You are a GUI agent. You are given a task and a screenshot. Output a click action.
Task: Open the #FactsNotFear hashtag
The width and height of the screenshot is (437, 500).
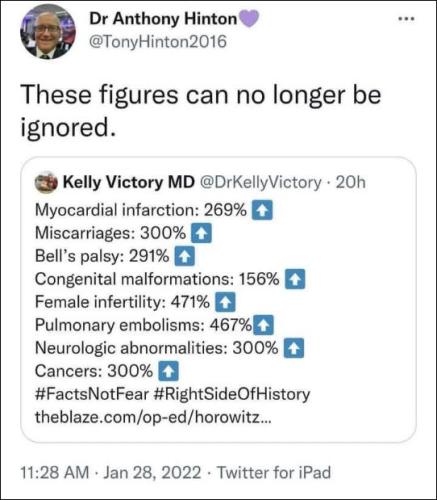coord(92,394)
